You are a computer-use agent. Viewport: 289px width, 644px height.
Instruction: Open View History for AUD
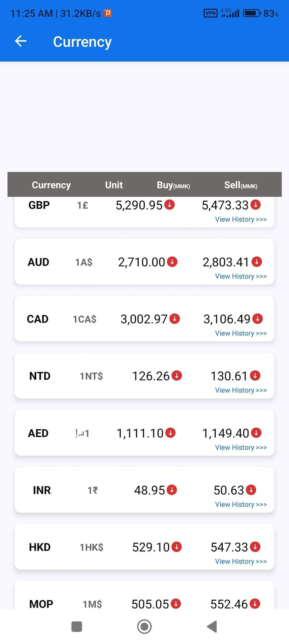click(241, 276)
